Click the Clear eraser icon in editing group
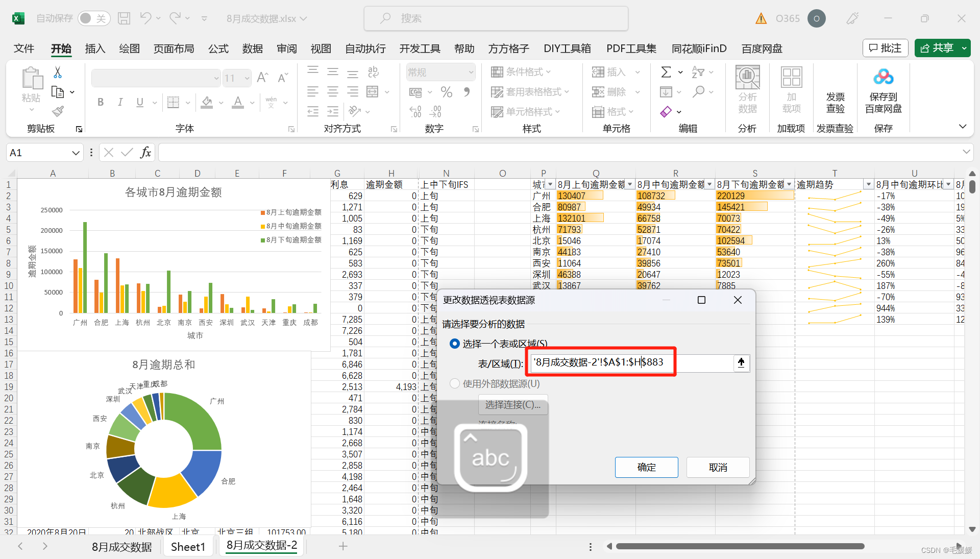Image resolution: width=980 pixels, height=559 pixels. pyautogui.click(x=666, y=111)
